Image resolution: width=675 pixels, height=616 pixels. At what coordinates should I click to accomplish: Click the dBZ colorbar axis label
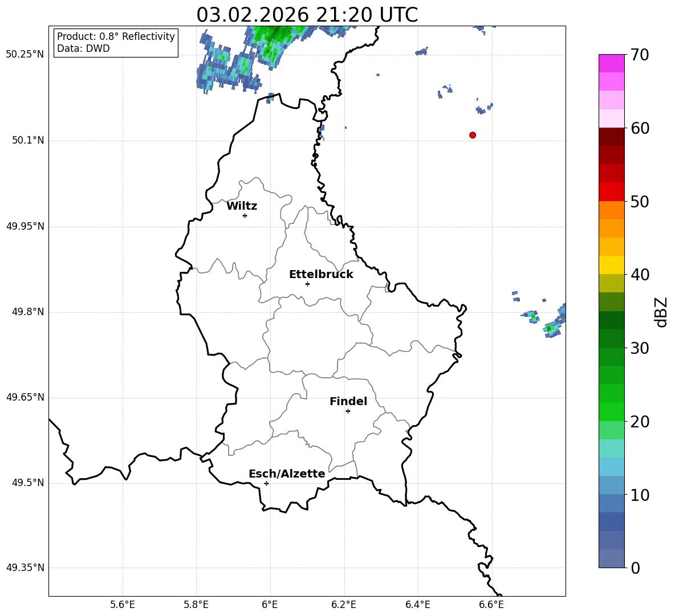tap(662, 312)
